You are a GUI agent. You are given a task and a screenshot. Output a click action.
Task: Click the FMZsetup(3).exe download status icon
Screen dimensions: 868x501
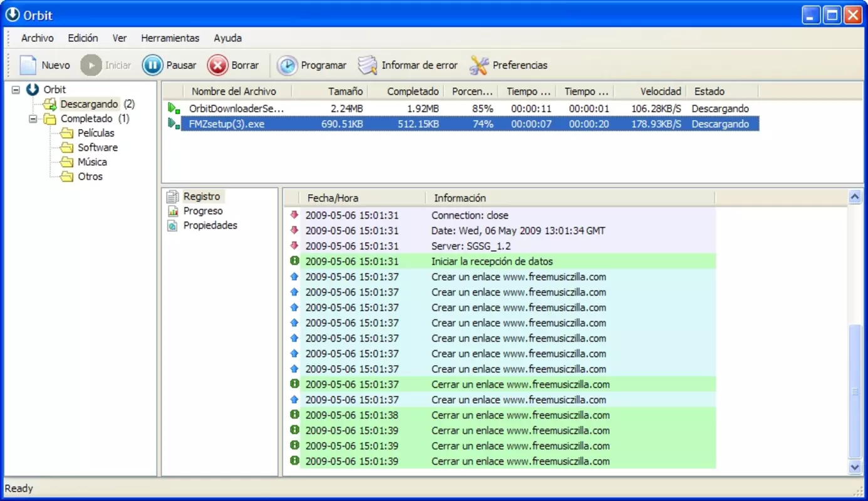point(174,124)
